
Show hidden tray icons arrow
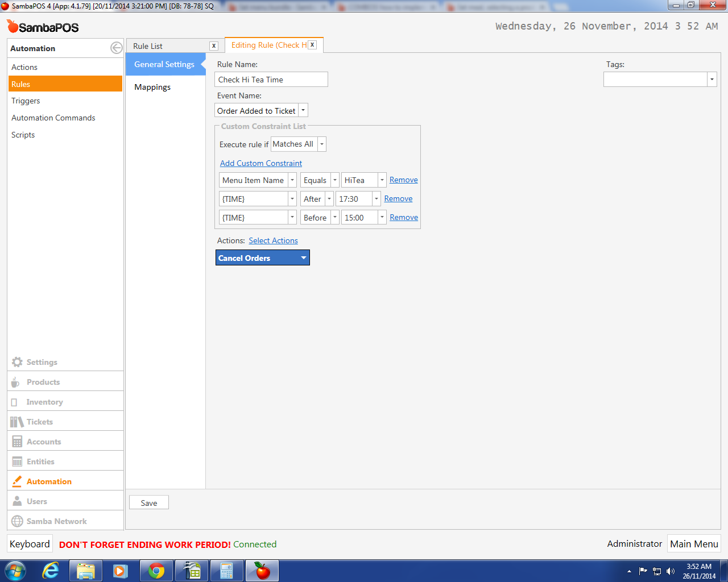(x=629, y=571)
